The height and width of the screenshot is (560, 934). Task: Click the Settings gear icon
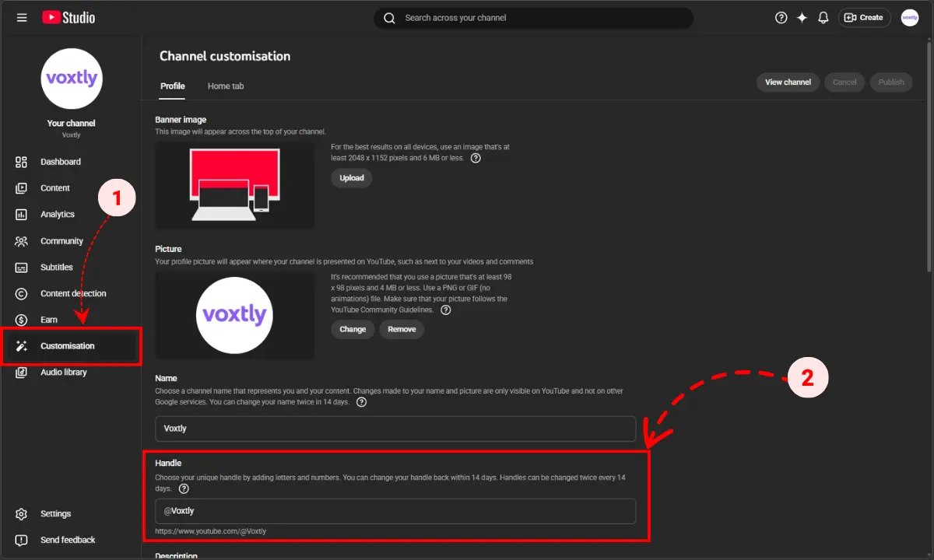pyautogui.click(x=22, y=514)
